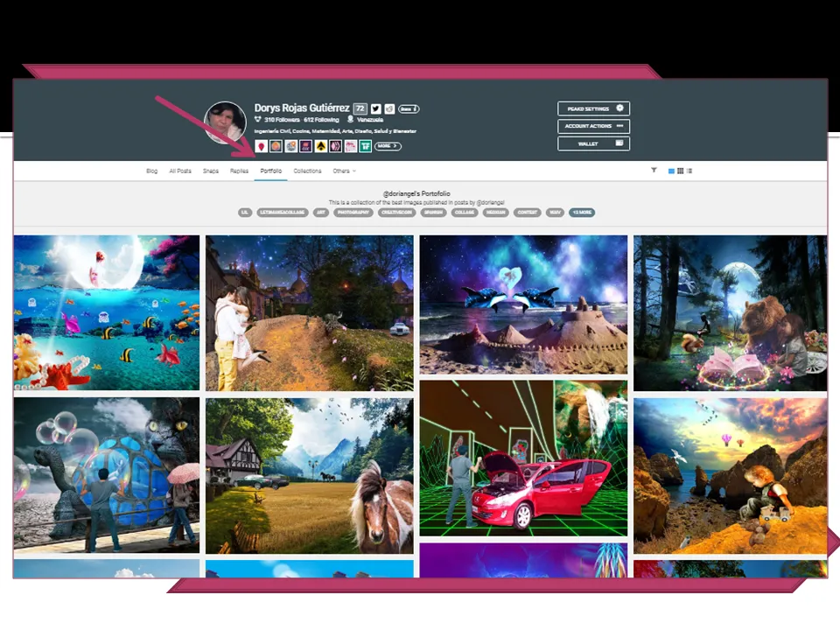Open the Collections tab
Viewport: 840px width, 630px height.
point(307,171)
